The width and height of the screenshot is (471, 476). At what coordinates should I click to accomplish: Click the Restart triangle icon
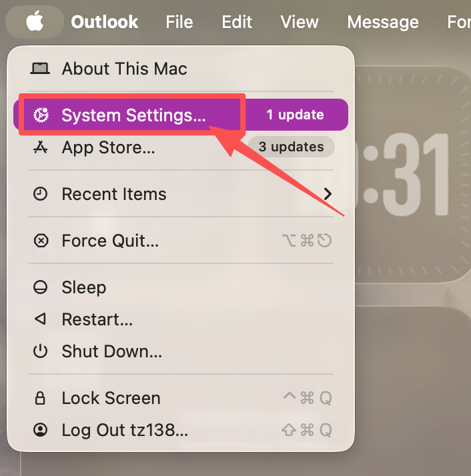40,319
